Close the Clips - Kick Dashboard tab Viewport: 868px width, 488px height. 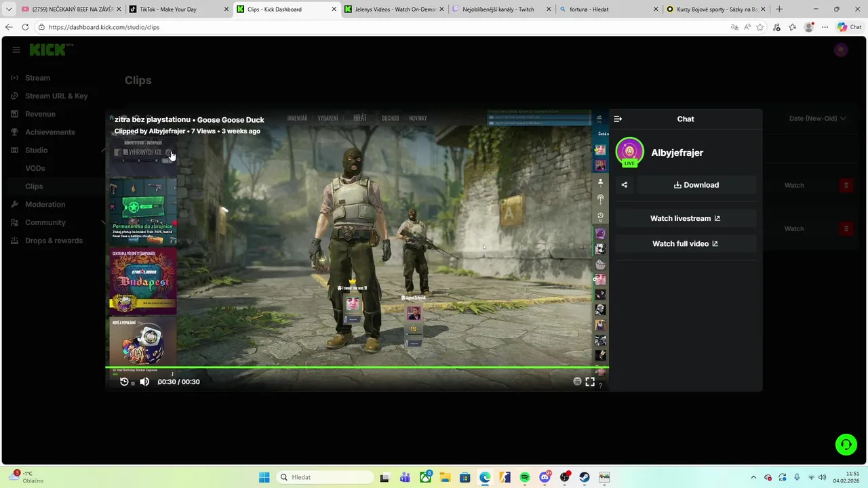tap(334, 9)
